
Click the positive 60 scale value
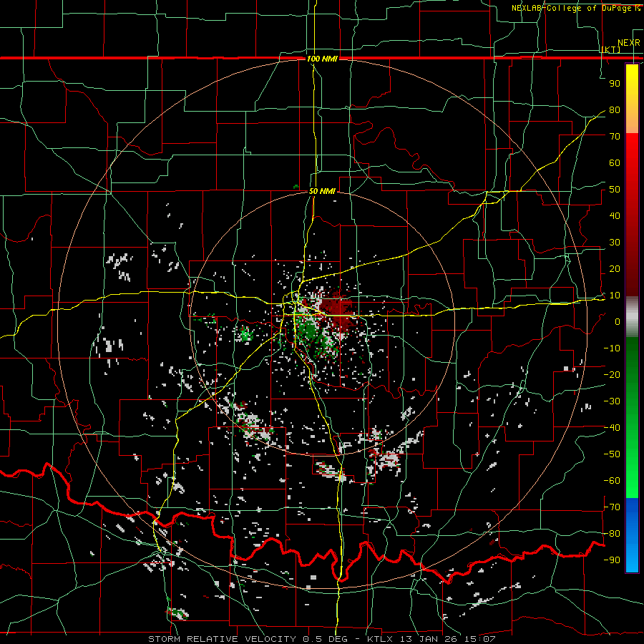pyautogui.click(x=615, y=163)
